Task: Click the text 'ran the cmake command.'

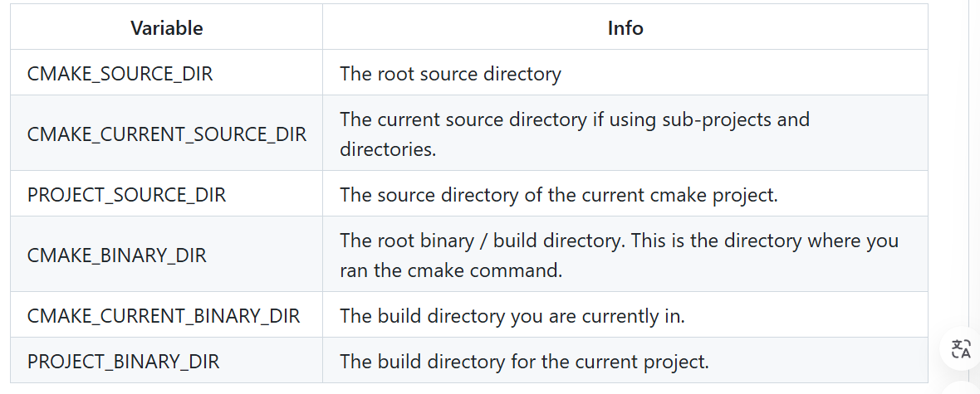Action: point(451,270)
